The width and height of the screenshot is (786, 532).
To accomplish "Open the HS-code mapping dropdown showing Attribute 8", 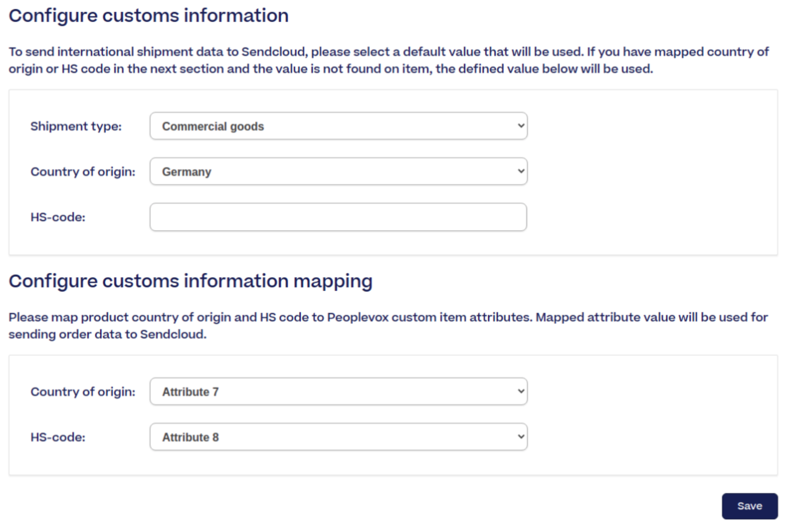I will (339, 437).
